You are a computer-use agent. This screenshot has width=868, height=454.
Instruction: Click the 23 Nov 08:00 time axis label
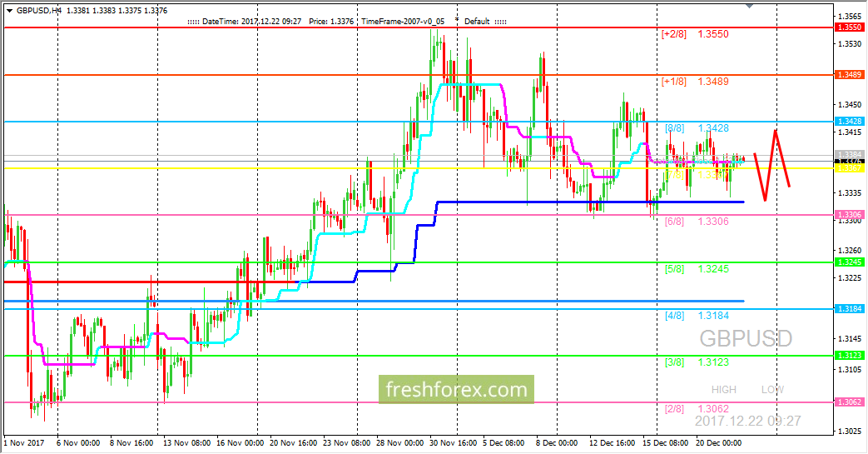click(346, 443)
